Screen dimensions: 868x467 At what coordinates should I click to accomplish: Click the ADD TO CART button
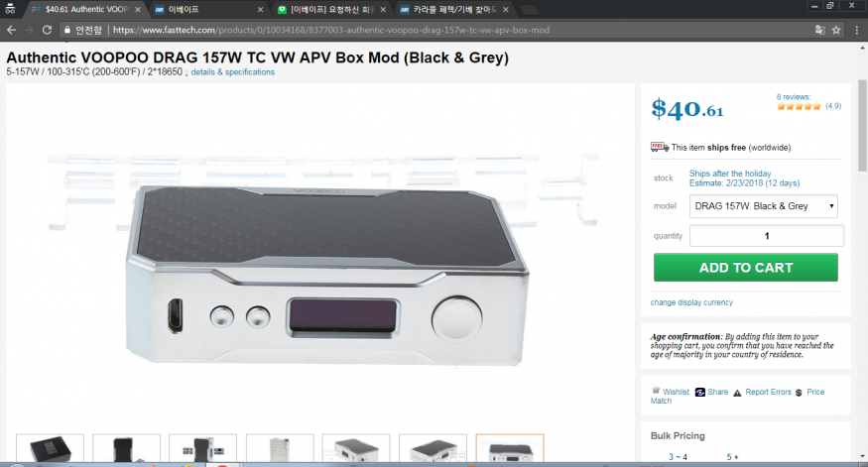746,268
